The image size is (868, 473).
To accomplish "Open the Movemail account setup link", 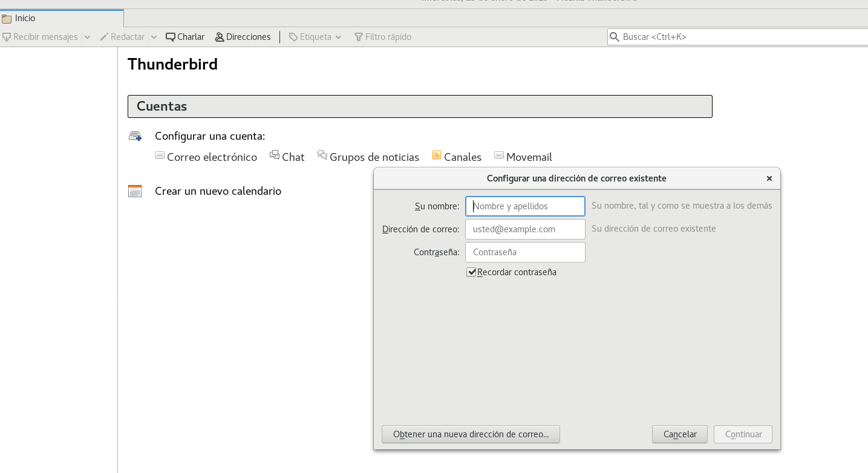I will click(x=529, y=157).
